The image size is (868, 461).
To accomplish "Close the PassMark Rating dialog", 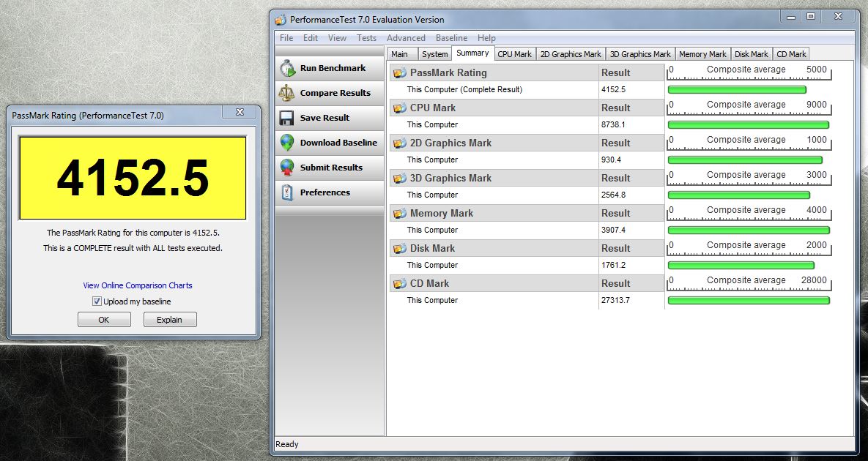I will click(x=240, y=112).
